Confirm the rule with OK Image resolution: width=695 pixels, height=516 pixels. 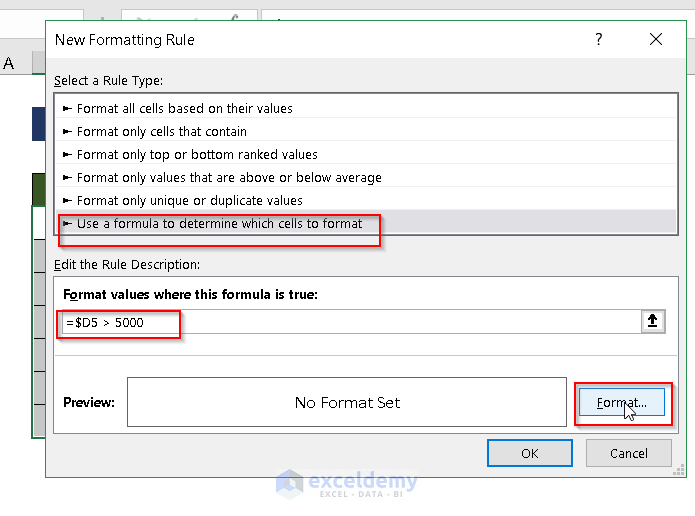tap(530, 453)
